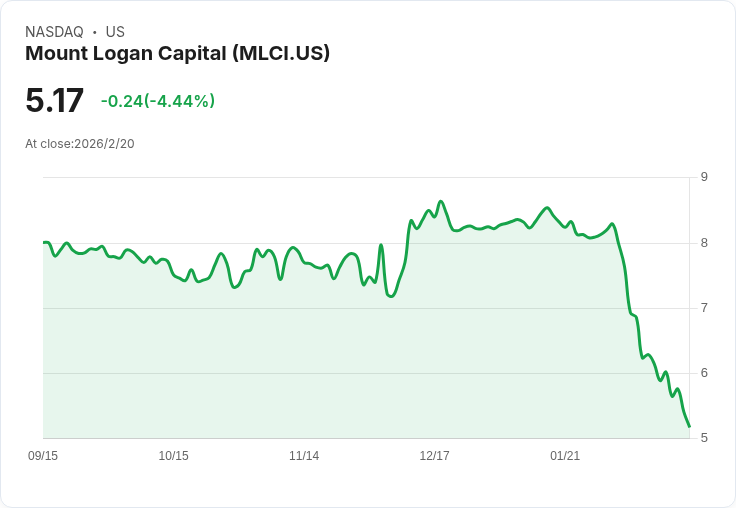
Task: Click the 5 price level label
Action: (704, 438)
